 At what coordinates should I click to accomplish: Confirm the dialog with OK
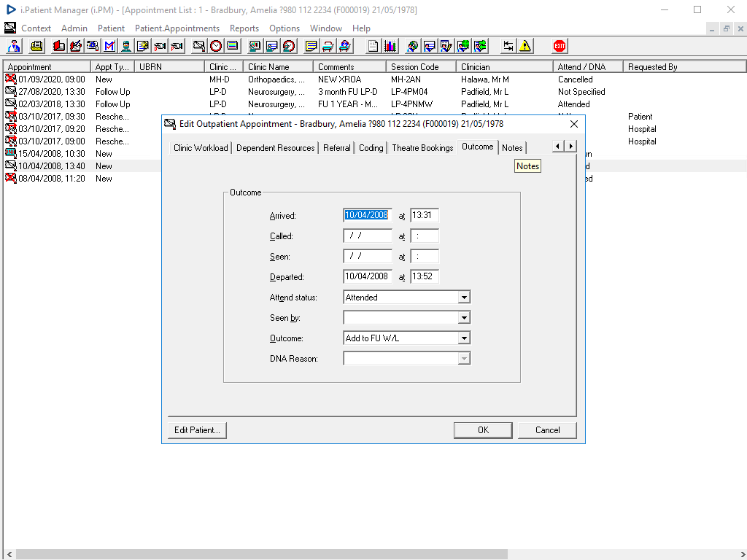[483, 430]
